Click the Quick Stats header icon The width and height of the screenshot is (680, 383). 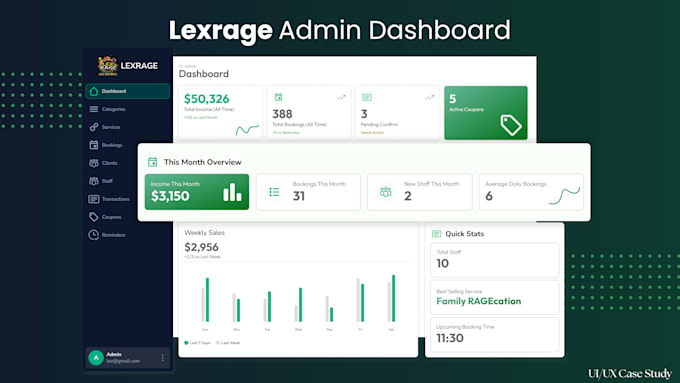tap(436, 234)
